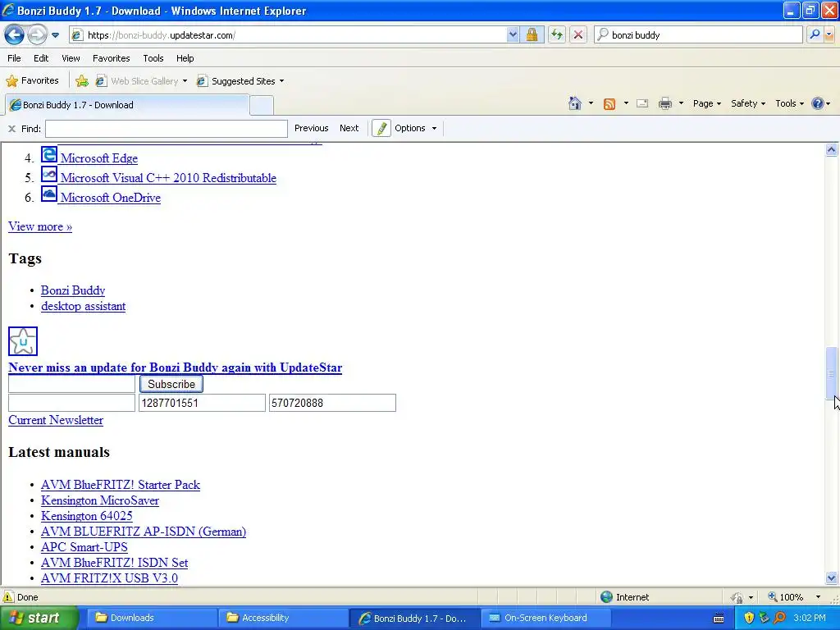Open the Edit menu
The image size is (840, 630).
[41, 58]
